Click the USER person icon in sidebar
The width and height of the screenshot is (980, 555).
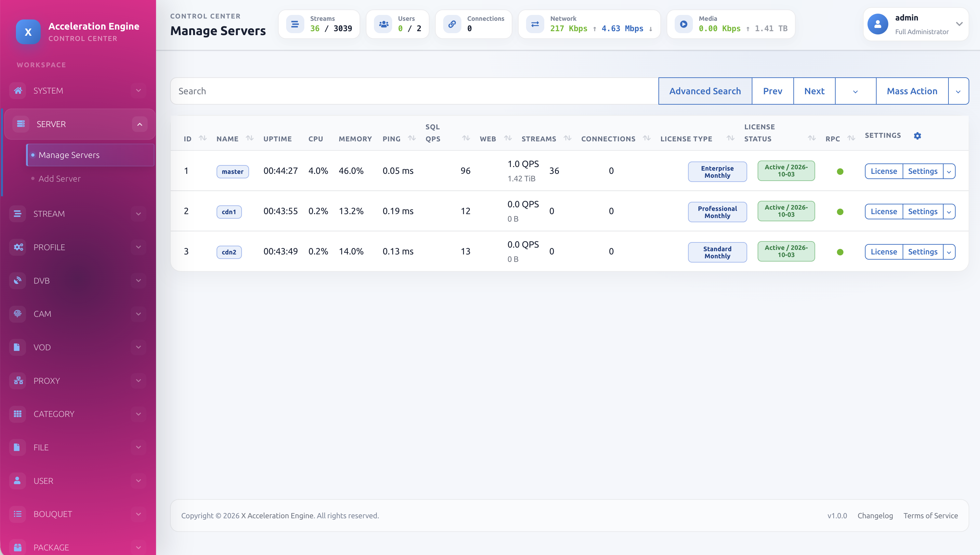(x=18, y=481)
